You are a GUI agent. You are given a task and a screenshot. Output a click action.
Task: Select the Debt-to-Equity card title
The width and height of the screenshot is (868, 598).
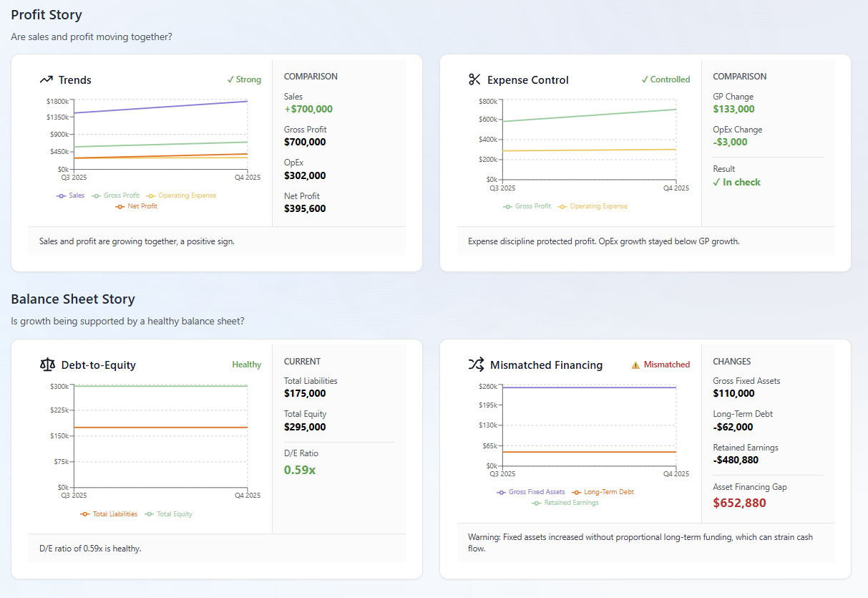[x=99, y=365]
